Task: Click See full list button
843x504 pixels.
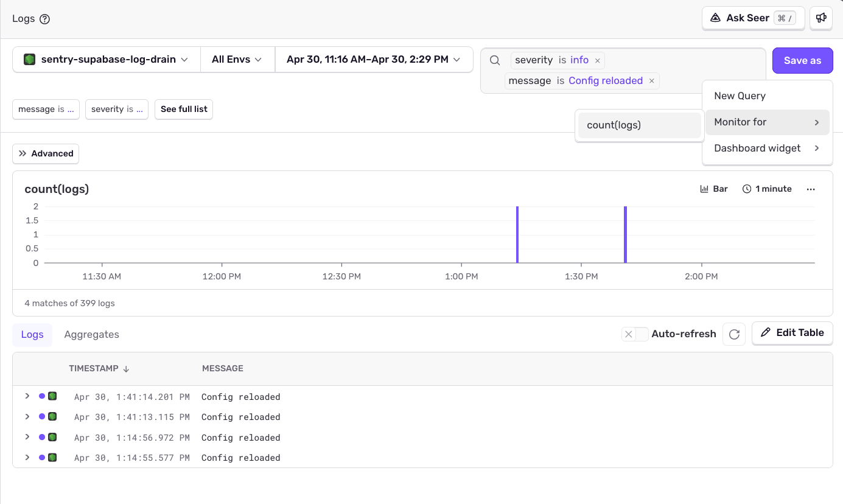Action: tap(184, 109)
